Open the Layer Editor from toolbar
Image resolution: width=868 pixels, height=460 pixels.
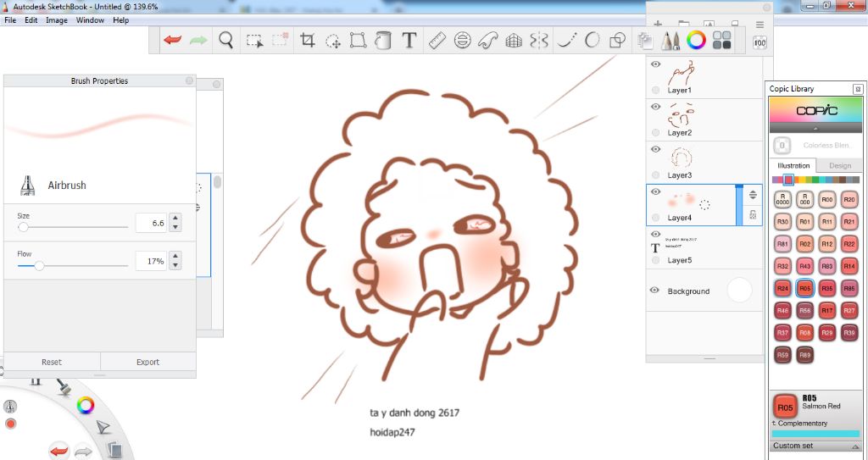click(644, 41)
